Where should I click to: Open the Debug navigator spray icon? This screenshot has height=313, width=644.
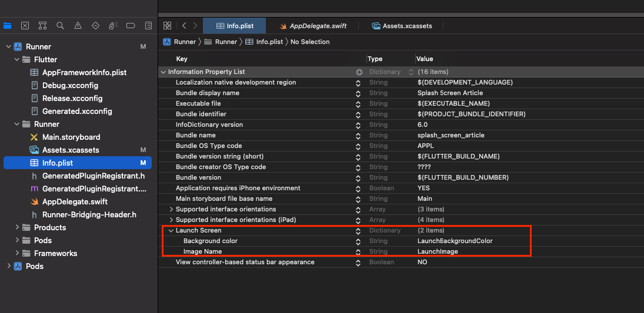(113, 26)
